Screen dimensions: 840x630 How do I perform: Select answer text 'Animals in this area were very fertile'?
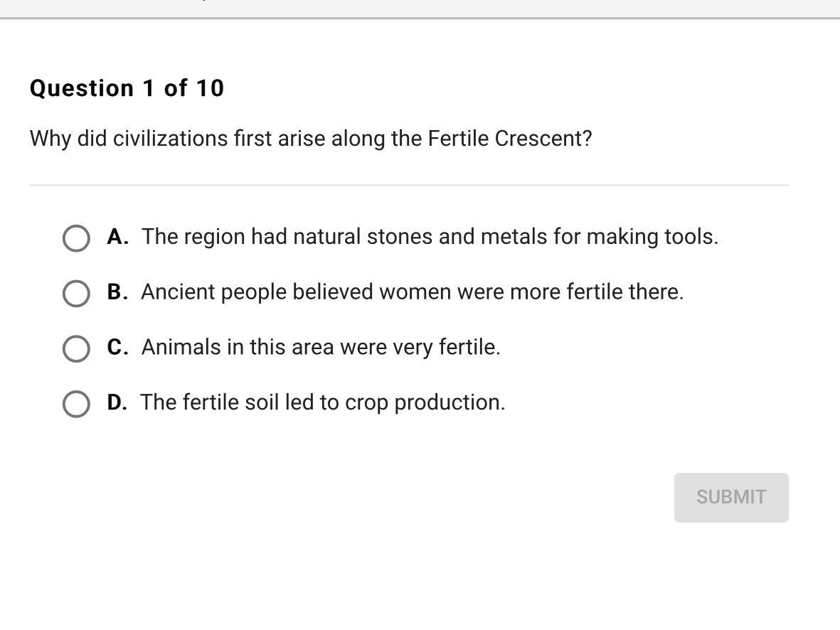tap(321, 347)
